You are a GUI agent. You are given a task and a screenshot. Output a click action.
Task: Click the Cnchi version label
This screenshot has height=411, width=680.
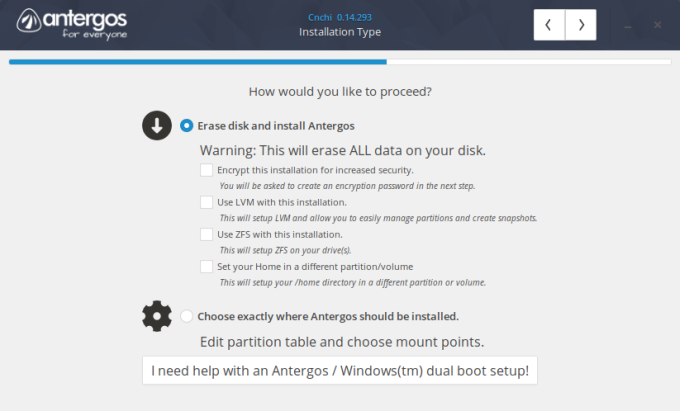point(340,16)
